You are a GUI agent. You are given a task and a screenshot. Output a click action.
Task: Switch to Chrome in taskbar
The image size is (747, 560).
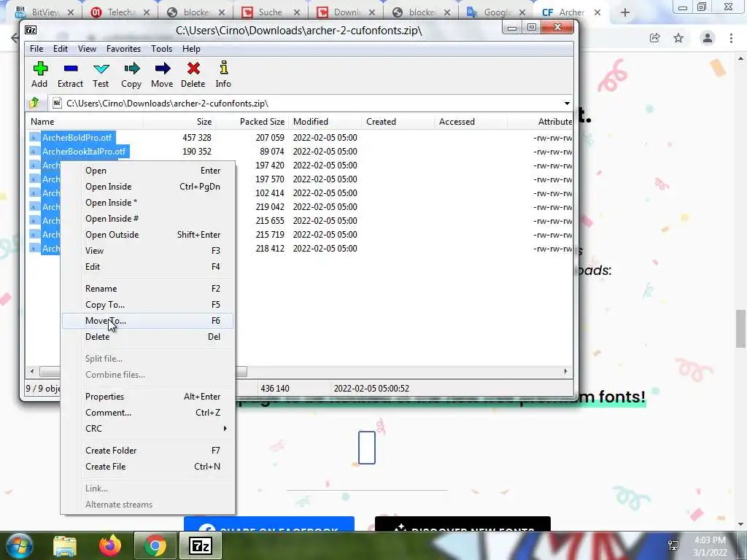pos(155,545)
